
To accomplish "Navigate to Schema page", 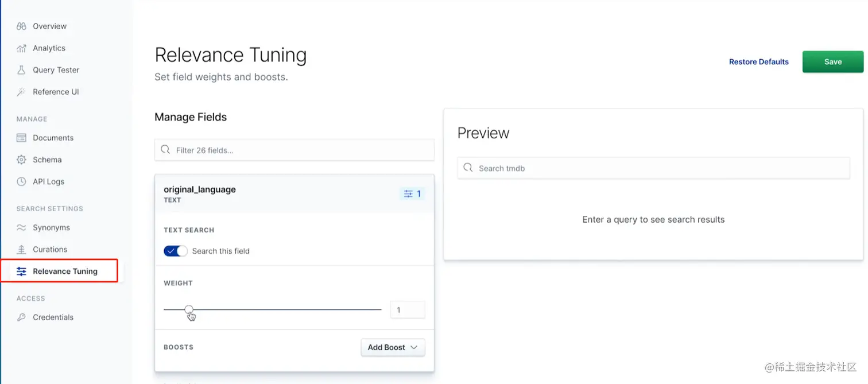I will pos(47,160).
